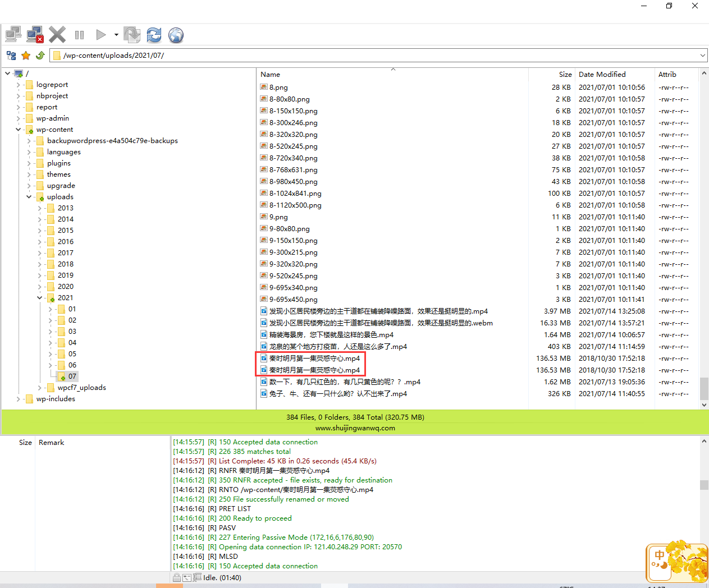The image size is (709, 588).
Task: Collapse the 2021 folder node
Action: pos(39,298)
